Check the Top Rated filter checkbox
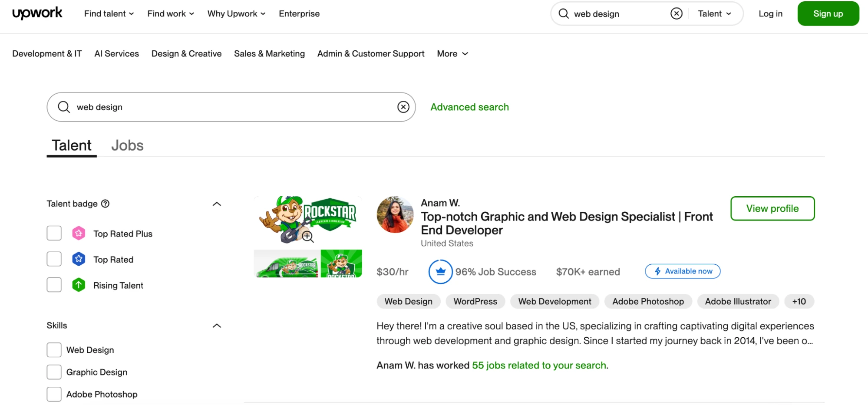Screen dimensions: 868x405 pyautogui.click(x=54, y=259)
